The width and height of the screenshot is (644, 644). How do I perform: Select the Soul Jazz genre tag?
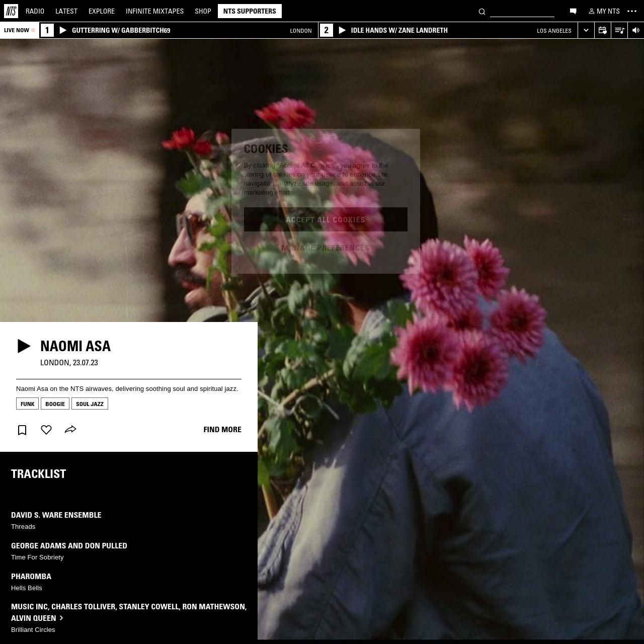(x=90, y=404)
